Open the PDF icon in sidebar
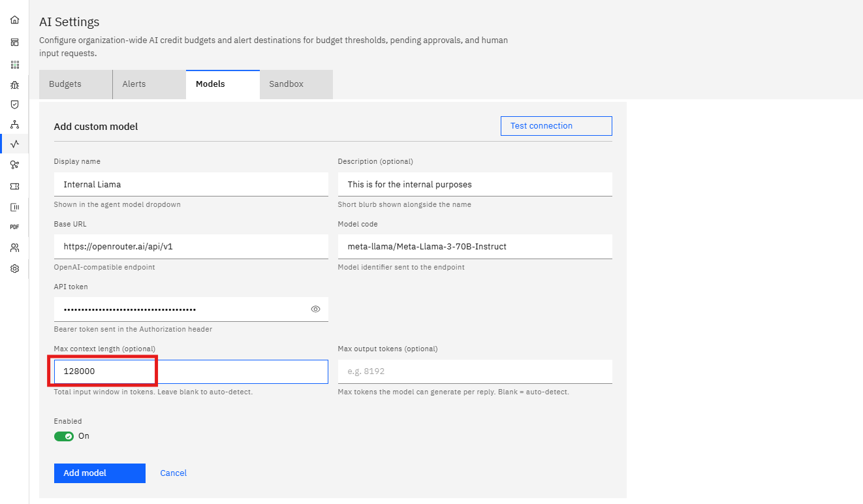863x504 pixels. (x=14, y=227)
